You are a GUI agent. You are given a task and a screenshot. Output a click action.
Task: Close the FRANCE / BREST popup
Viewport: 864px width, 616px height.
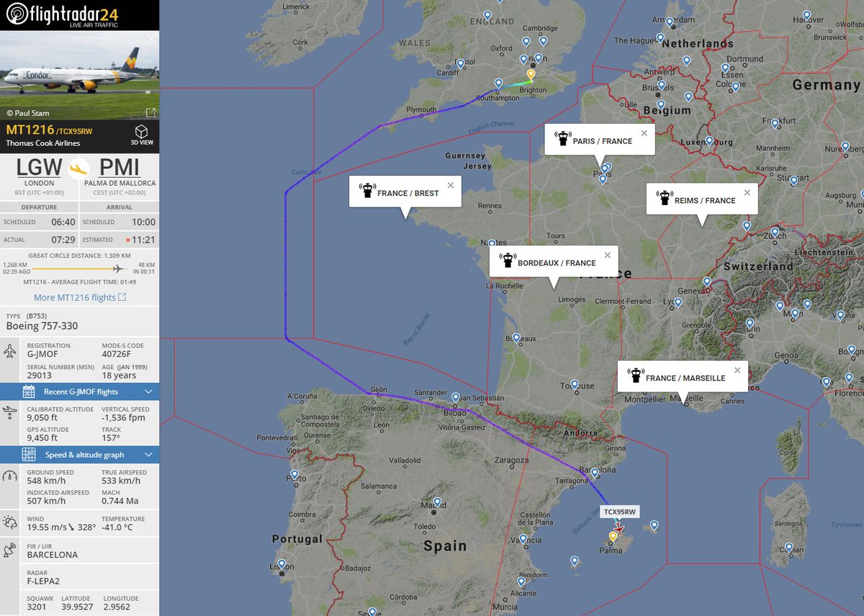pyautogui.click(x=451, y=185)
